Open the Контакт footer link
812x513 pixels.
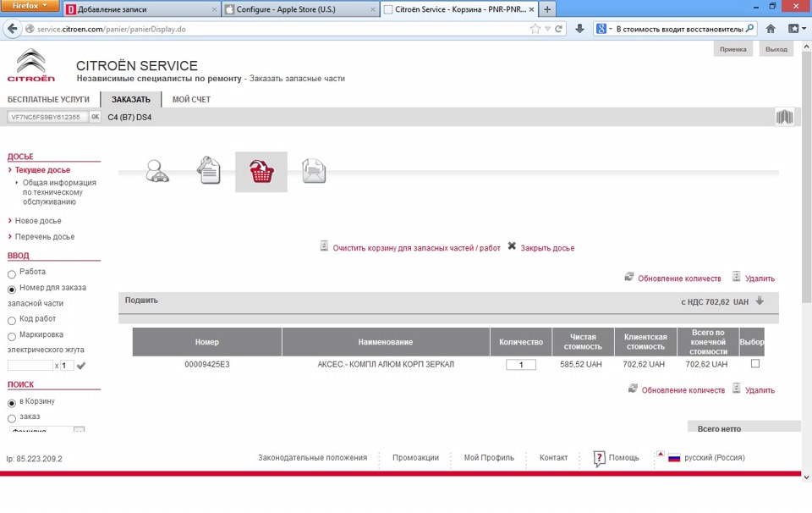click(x=553, y=458)
